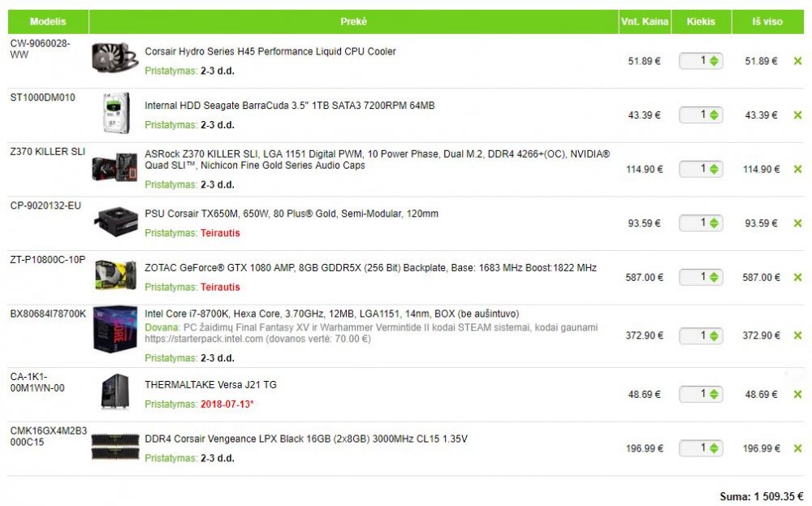This screenshot has width=812, height=506.
Task: Open Seagate BarraCuda hard drive thumbnail
Action: point(115,113)
